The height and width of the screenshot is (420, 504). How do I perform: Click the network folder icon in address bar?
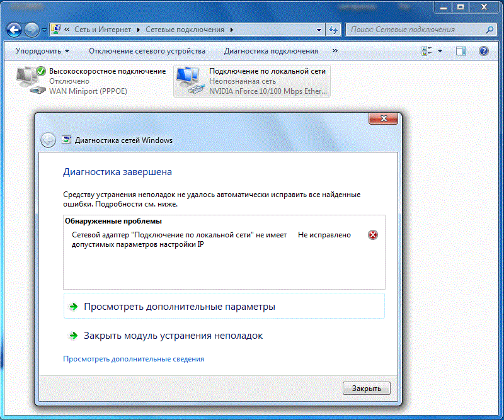tap(56, 30)
